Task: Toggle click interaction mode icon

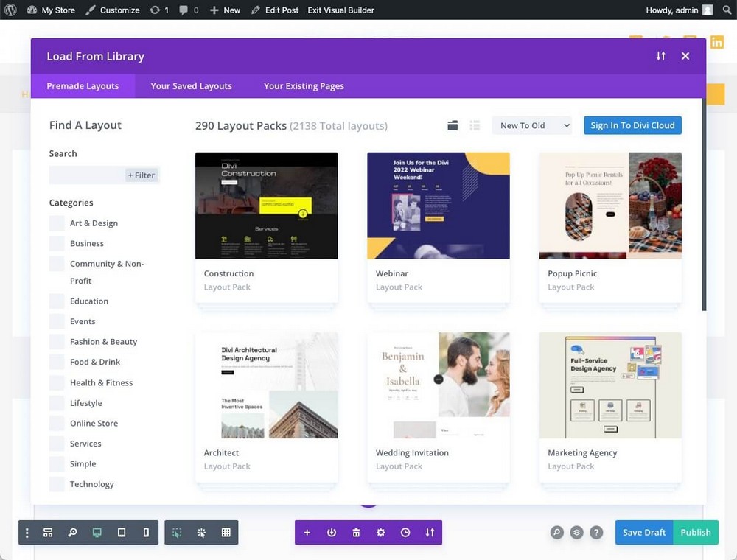Action: coord(201,532)
